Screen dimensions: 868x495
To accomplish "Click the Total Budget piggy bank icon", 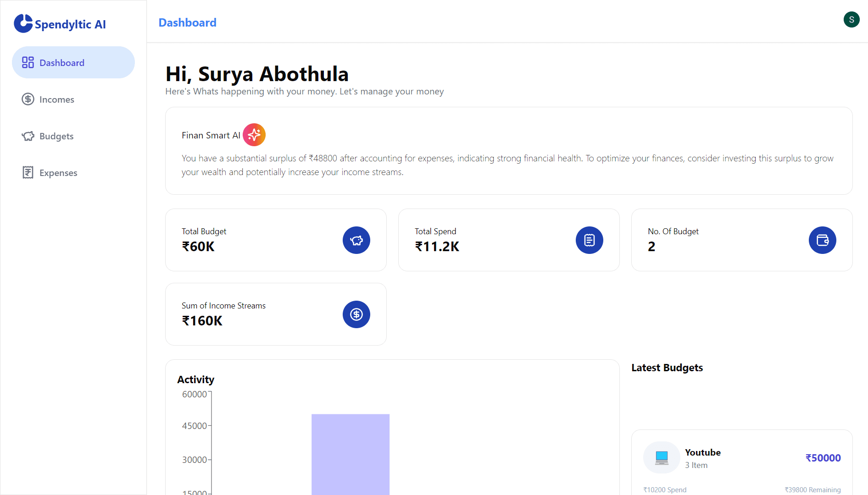I will (x=356, y=240).
